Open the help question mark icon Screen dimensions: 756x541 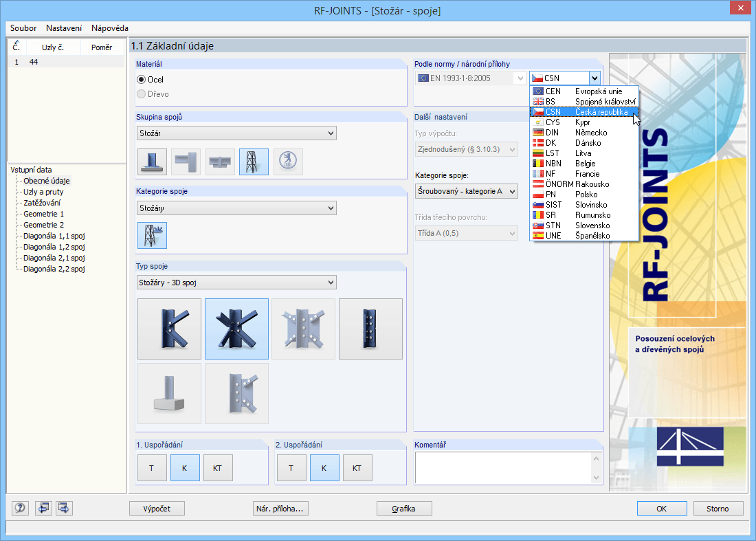click(20, 508)
